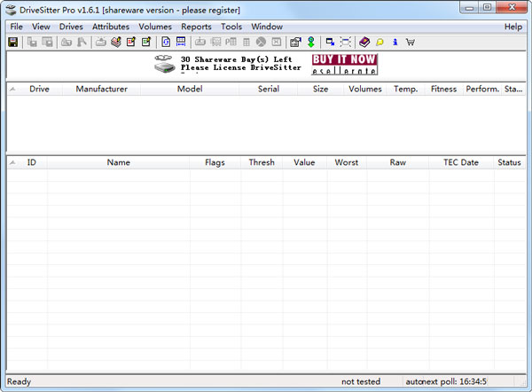Click the grayed drive-folder toolbar icon

[66, 42]
